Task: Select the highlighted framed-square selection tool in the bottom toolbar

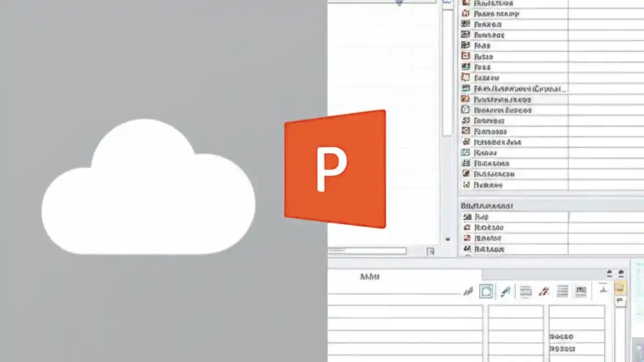Action: (487, 290)
